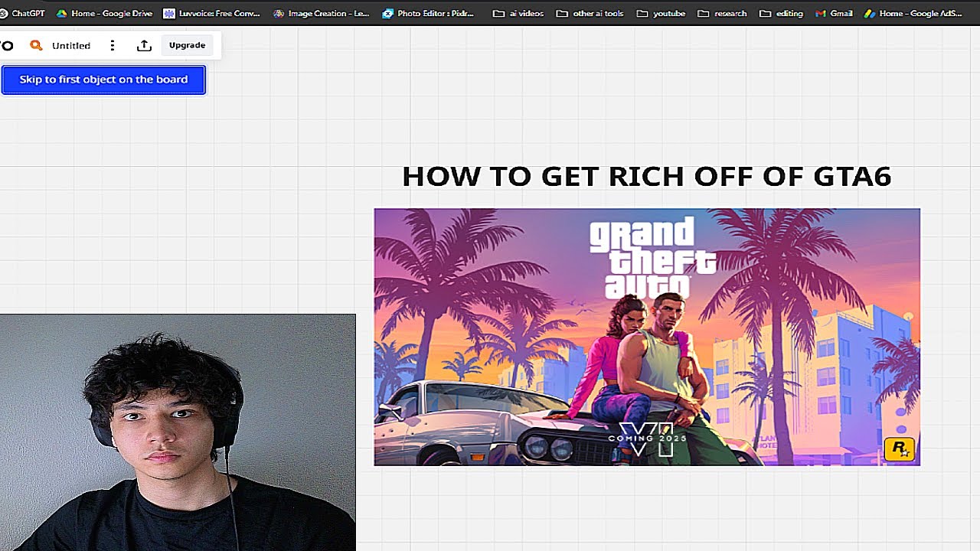This screenshot has height=551, width=980.
Task: Click the Upgrade button
Action: 187,45
